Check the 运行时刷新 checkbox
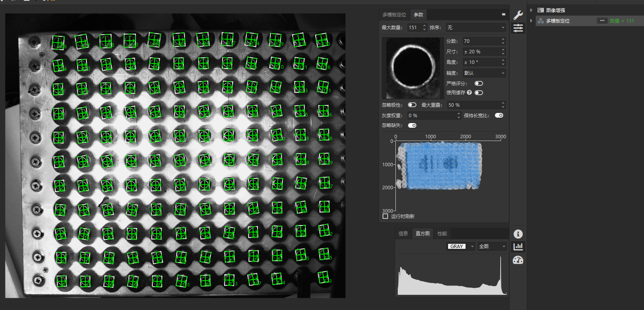This screenshot has height=310, width=644. (385, 216)
